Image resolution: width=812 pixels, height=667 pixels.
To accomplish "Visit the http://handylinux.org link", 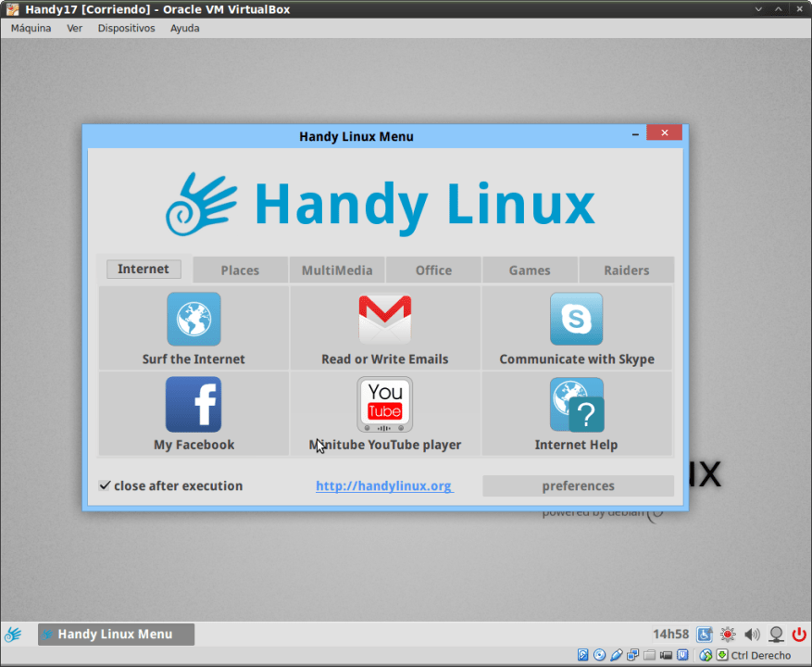I will coord(383,485).
